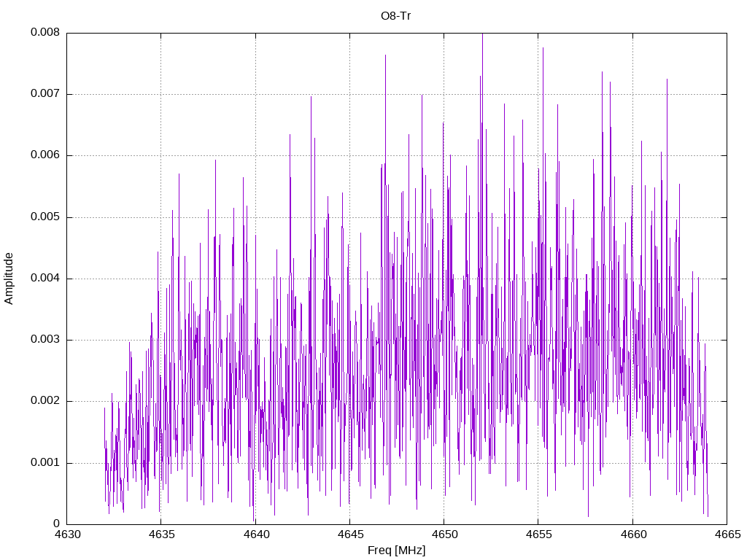Select the Freq [MHz] x-axis label
This screenshot has width=747, height=560.
pos(396,551)
